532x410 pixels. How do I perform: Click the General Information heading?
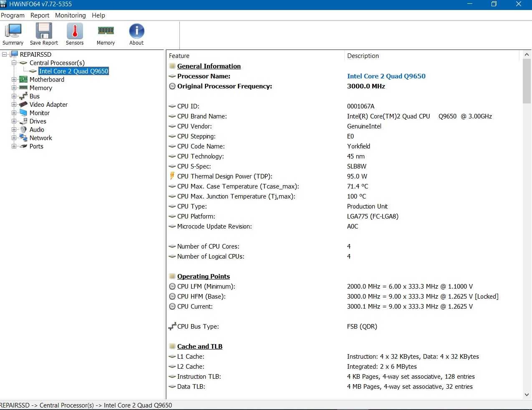click(x=209, y=66)
